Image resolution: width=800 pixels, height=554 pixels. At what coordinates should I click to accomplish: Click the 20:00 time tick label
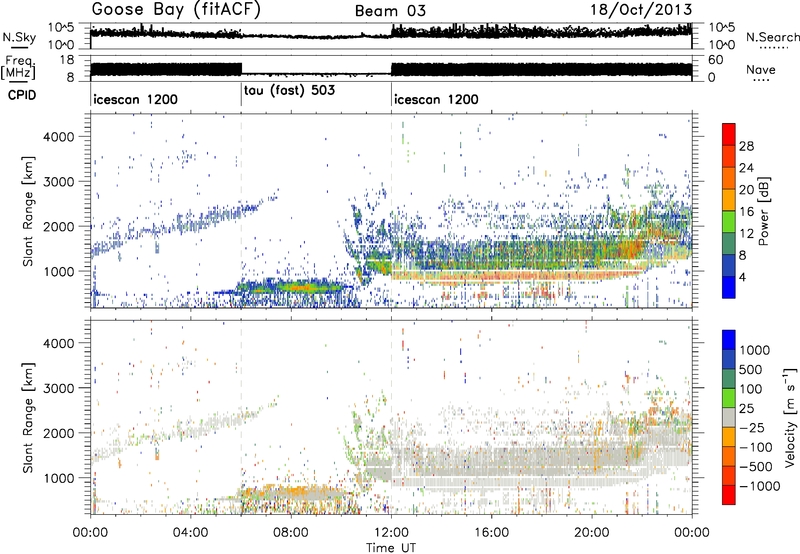pos(591,533)
